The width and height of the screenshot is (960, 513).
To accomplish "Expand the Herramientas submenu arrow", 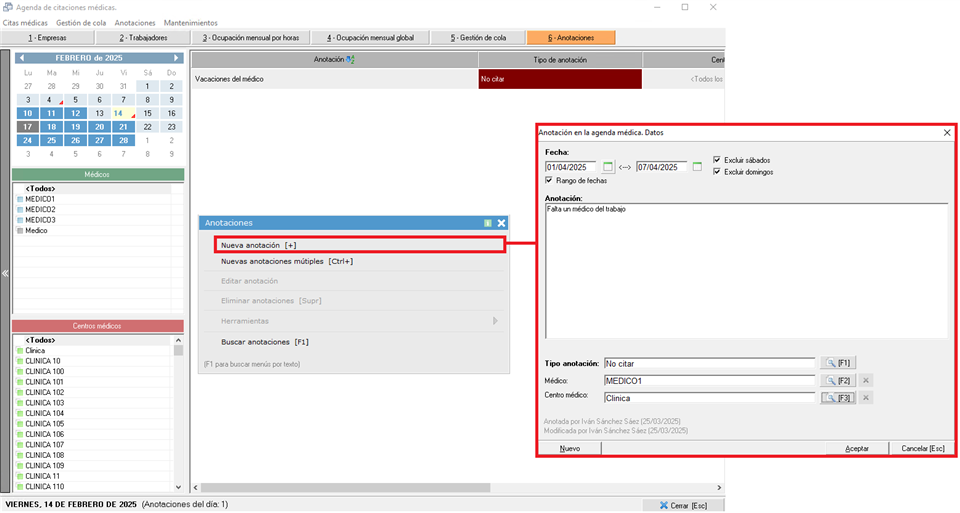I will click(495, 321).
